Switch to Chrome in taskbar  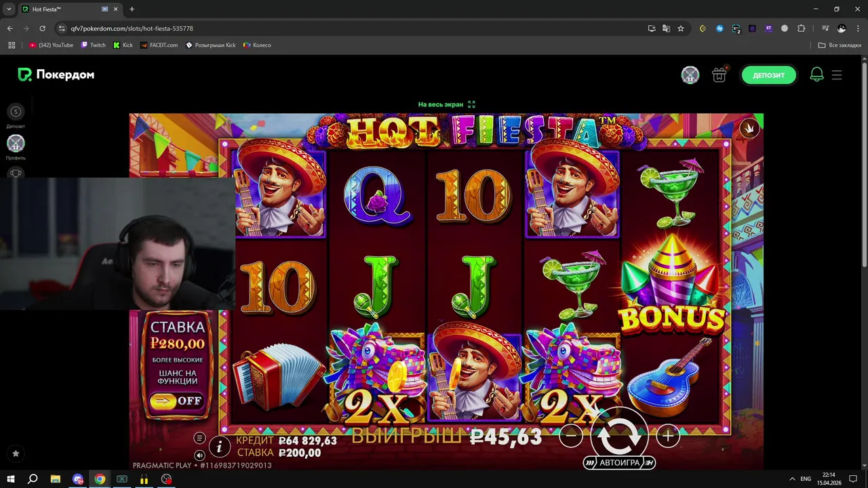pos(100,479)
